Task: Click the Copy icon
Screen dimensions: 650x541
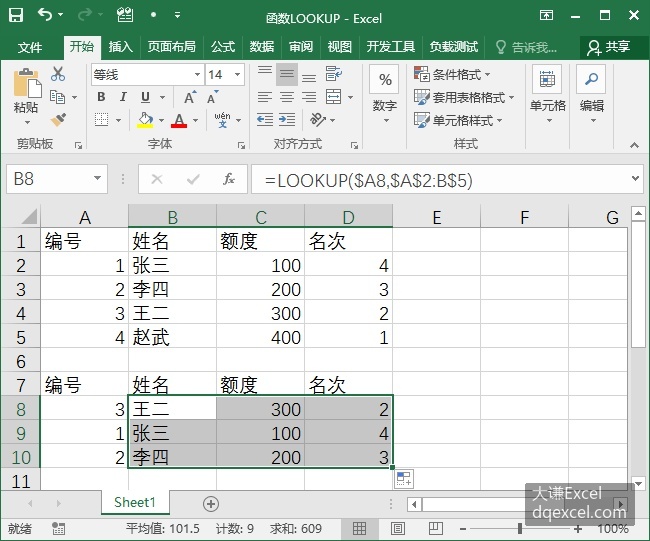Action: [58, 97]
